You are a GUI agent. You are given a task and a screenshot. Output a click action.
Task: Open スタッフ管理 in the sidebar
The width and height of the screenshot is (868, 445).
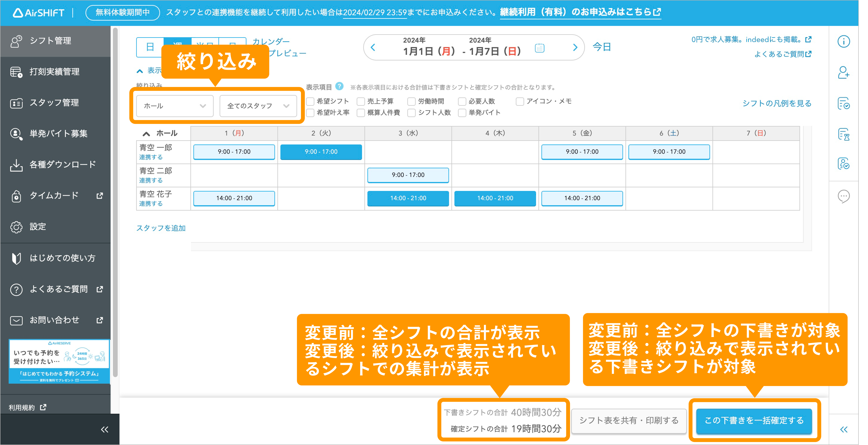pyautogui.click(x=56, y=103)
